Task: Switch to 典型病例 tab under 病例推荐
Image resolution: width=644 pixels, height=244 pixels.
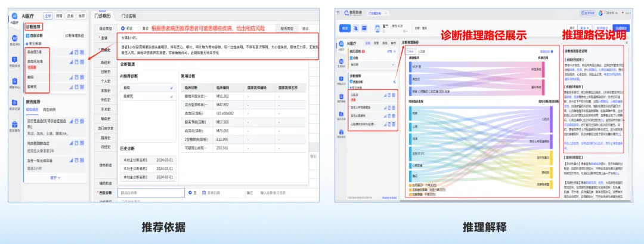Action: 49,110
